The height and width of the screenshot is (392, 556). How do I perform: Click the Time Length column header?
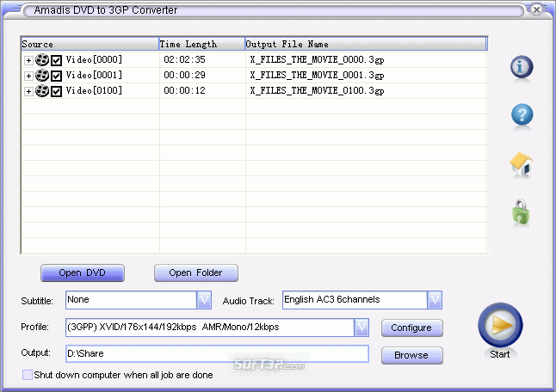(201, 44)
